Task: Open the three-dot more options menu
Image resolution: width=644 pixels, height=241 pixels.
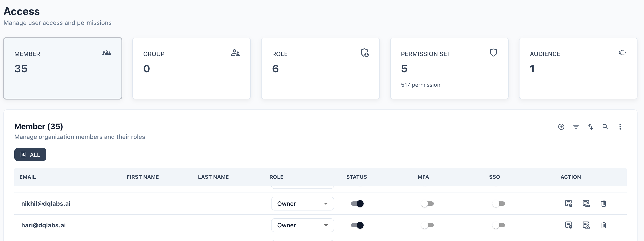Action: point(620,127)
